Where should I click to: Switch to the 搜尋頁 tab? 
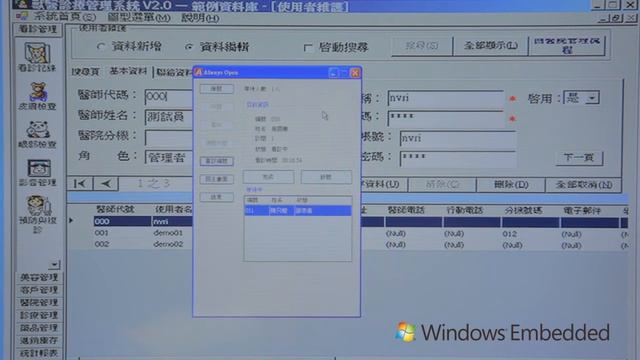(x=86, y=72)
